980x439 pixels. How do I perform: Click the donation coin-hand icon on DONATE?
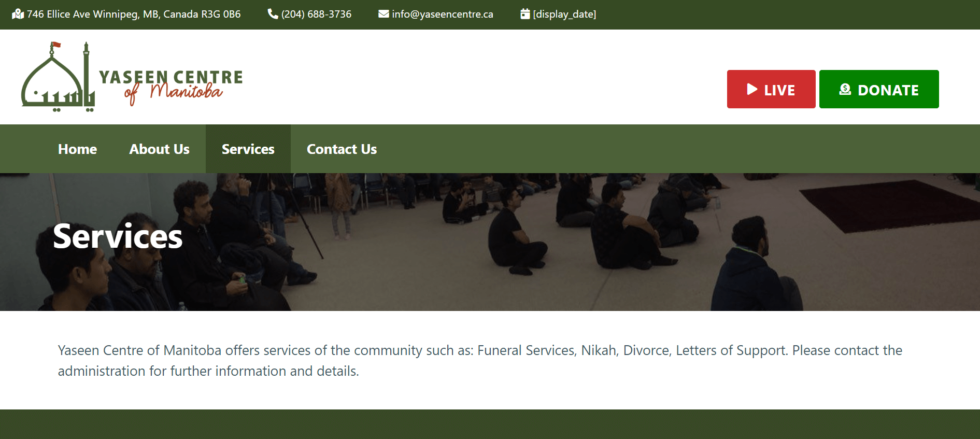pos(845,89)
